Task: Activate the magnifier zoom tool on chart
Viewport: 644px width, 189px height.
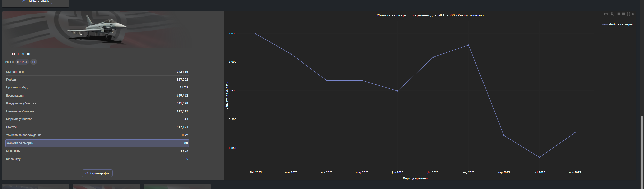Action: tap(612, 14)
